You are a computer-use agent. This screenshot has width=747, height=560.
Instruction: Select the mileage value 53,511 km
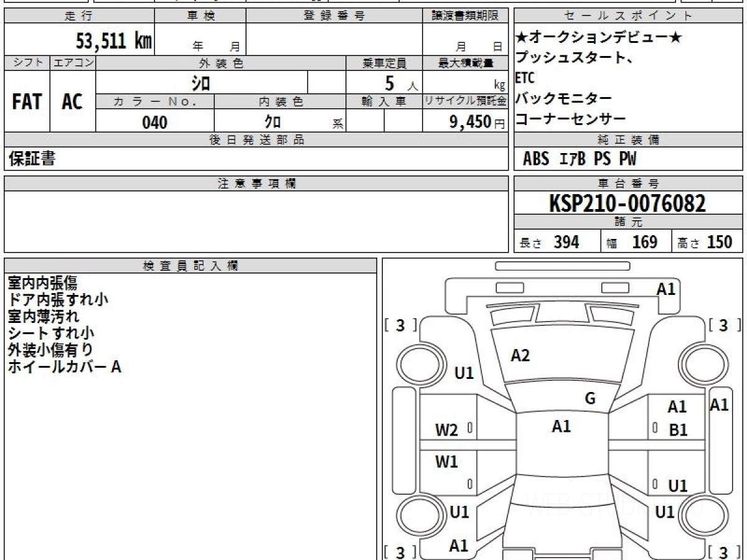[114, 40]
